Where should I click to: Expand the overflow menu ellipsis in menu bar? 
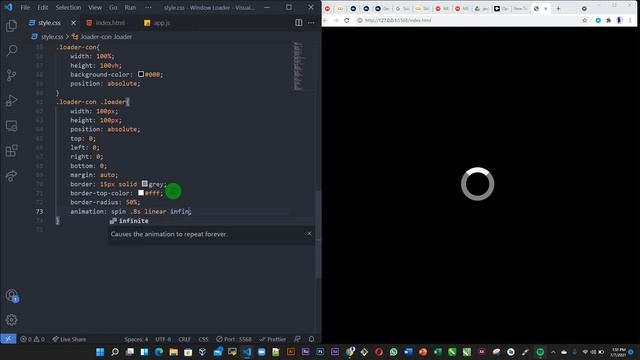(148, 7)
